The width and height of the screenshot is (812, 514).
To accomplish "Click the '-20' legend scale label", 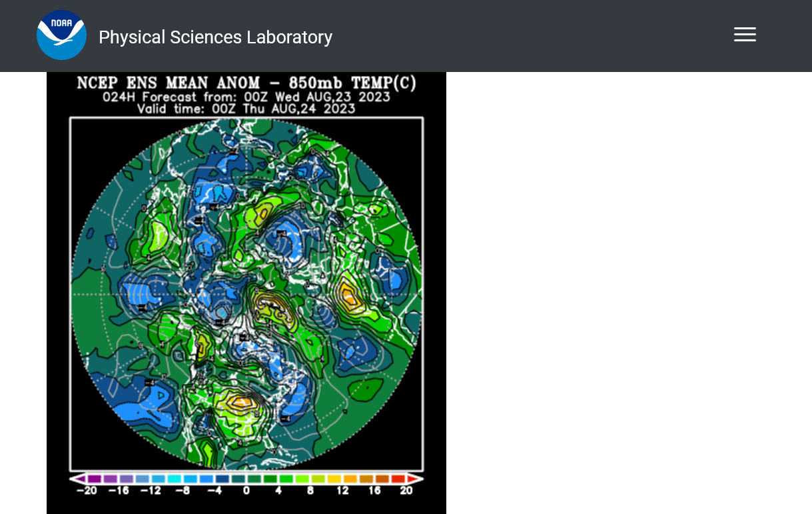I will [x=87, y=491].
